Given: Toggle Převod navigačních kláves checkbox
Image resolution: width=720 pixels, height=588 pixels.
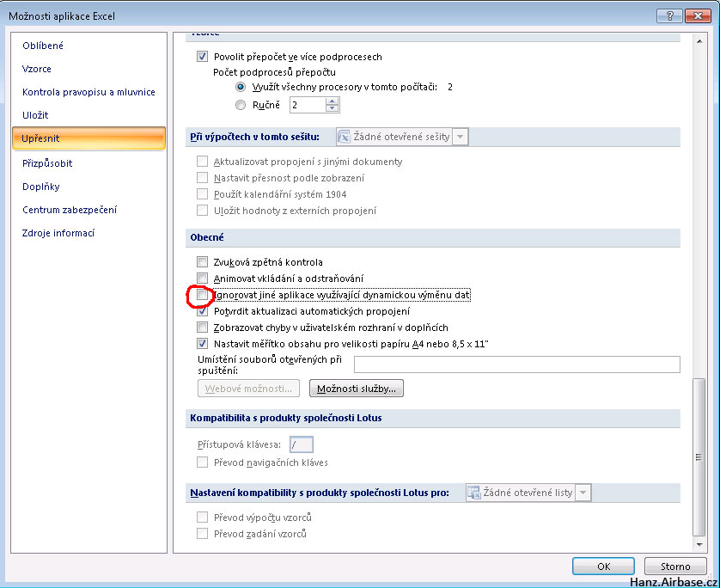Looking at the screenshot, I should [x=202, y=462].
